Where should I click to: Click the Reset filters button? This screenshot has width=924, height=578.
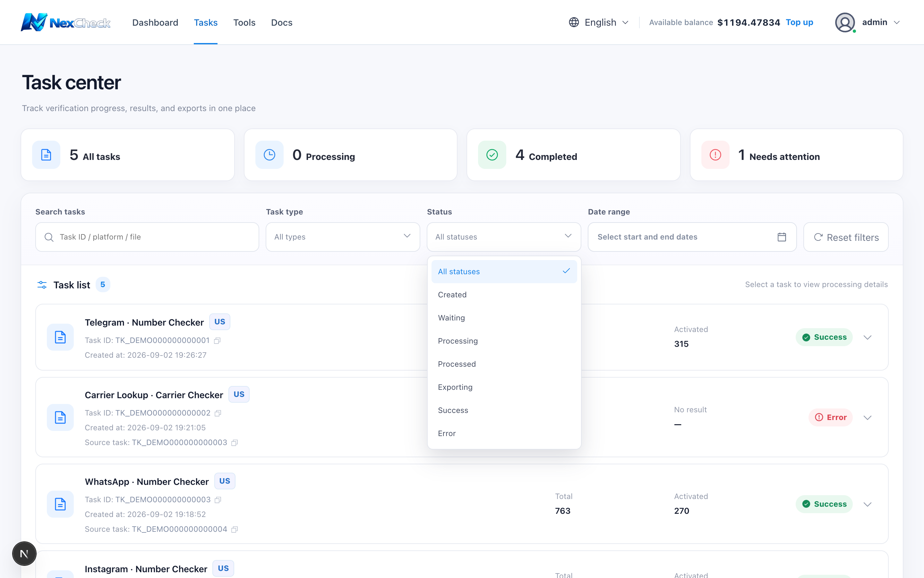(x=846, y=237)
